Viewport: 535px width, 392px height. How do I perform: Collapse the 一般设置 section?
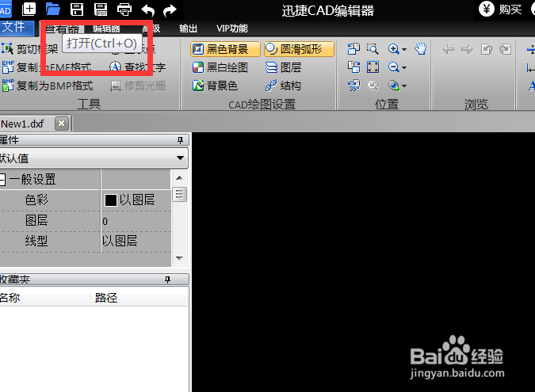pyautogui.click(x=2, y=179)
